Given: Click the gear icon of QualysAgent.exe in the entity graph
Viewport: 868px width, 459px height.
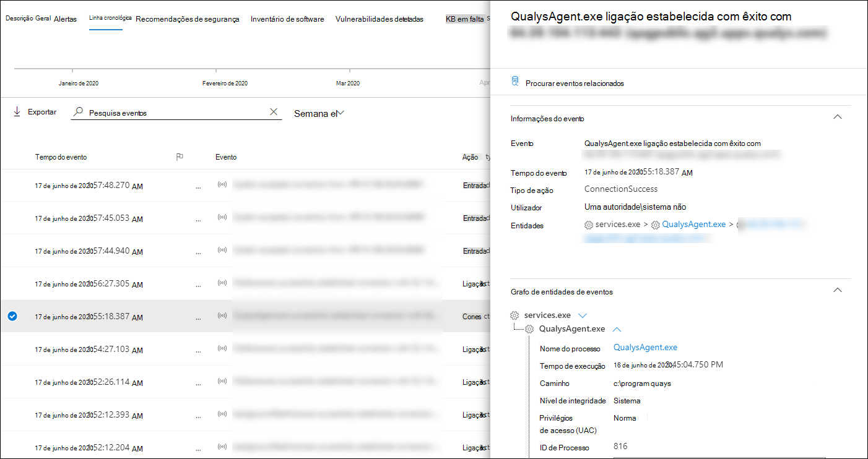Looking at the screenshot, I should click(x=530, y=329).
